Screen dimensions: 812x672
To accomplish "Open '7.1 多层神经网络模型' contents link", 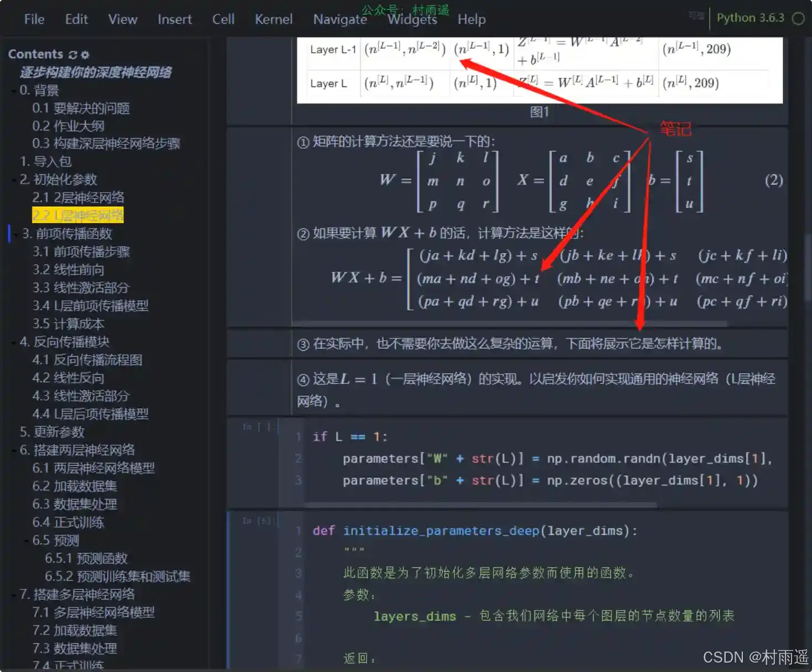I will coord(93,612).
